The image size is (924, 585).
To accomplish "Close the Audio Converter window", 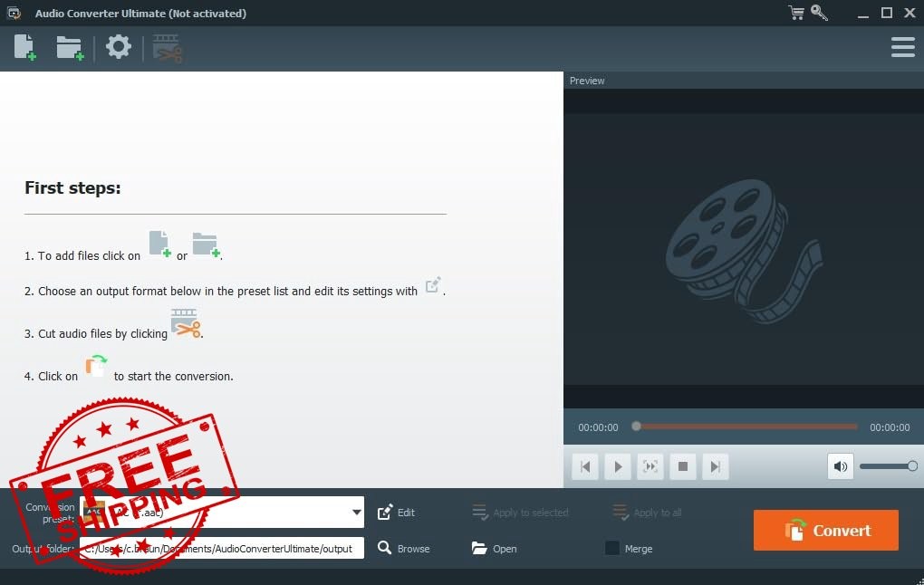I will tap(910, 13).
